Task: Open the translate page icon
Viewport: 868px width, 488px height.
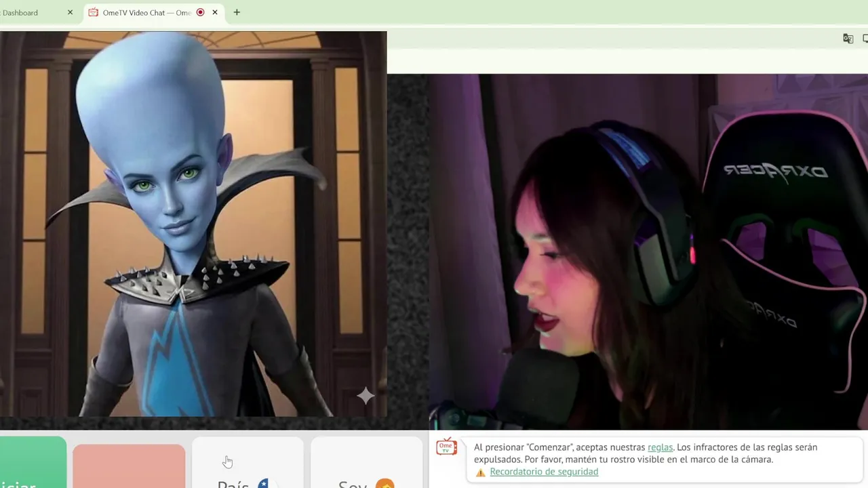Action: click(848, 39)
